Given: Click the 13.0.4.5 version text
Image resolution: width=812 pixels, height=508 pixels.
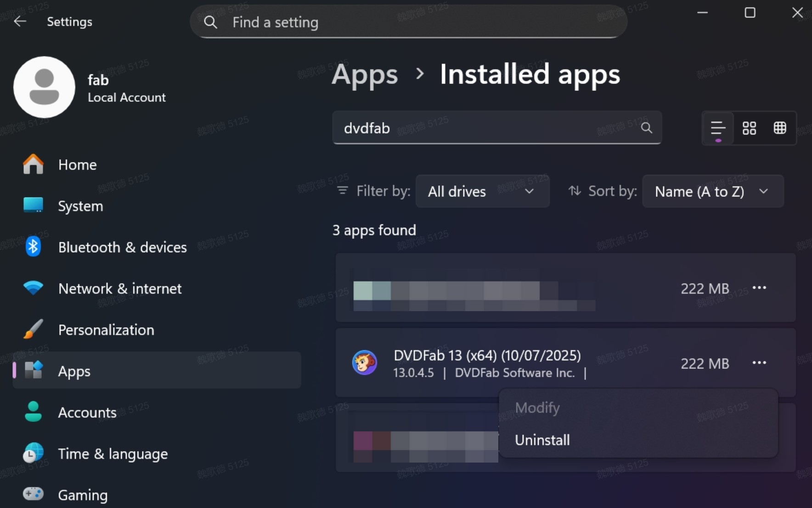Looking at the screenshot, I should point(413,373).
